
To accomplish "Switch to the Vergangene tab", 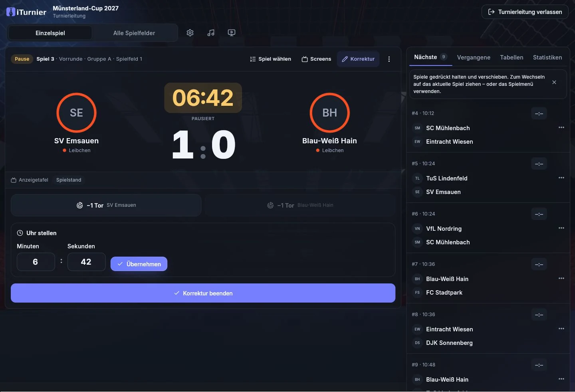I will 474,57.
